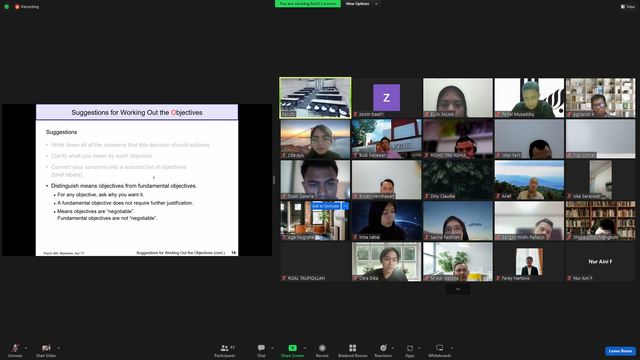640x360 pixels.
Task: Open audio options arrow beside Unmute
Action: click(x=26, y=348)
